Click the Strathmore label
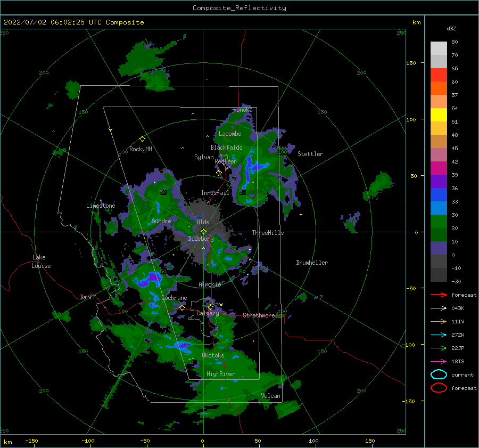479x448 pixels. (x=259, y=315)
